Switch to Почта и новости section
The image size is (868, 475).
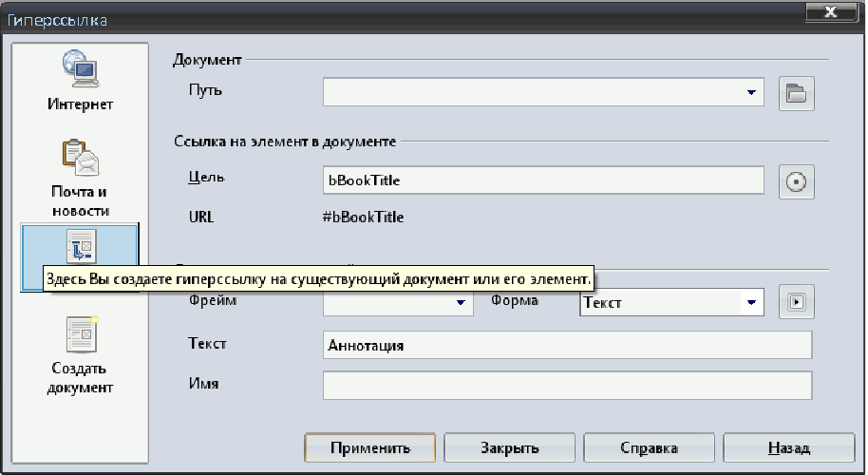[80, 178]
